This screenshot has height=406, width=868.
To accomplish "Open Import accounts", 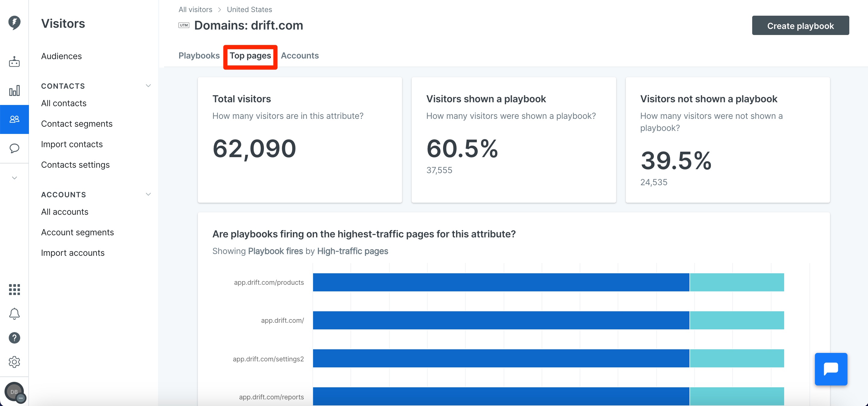I will pyautogui.click(x=72, y=253).
